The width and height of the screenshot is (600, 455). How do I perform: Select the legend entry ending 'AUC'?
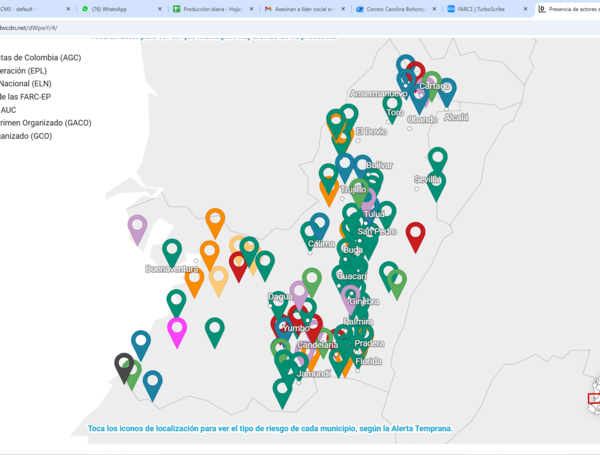pyautogui.click(x=8, y=110)
